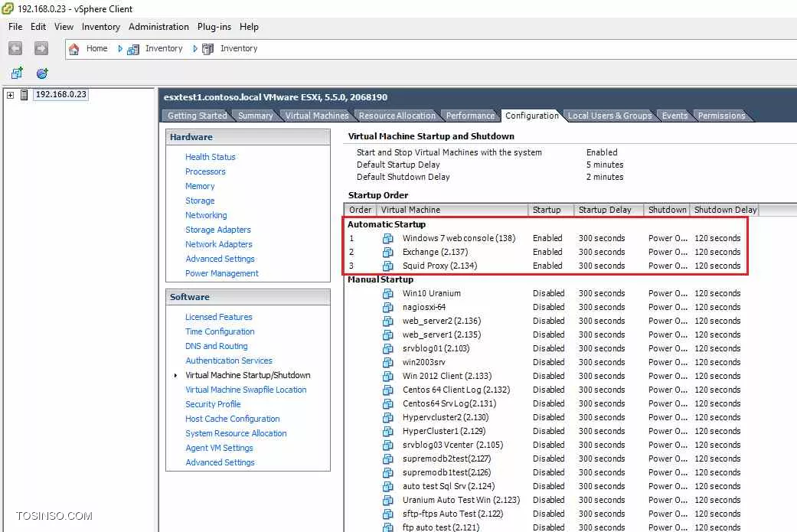Viewport: 797px width, 532px height.
Task: Select VM icon for auto test Sql Srv
Action: (388, 486)
